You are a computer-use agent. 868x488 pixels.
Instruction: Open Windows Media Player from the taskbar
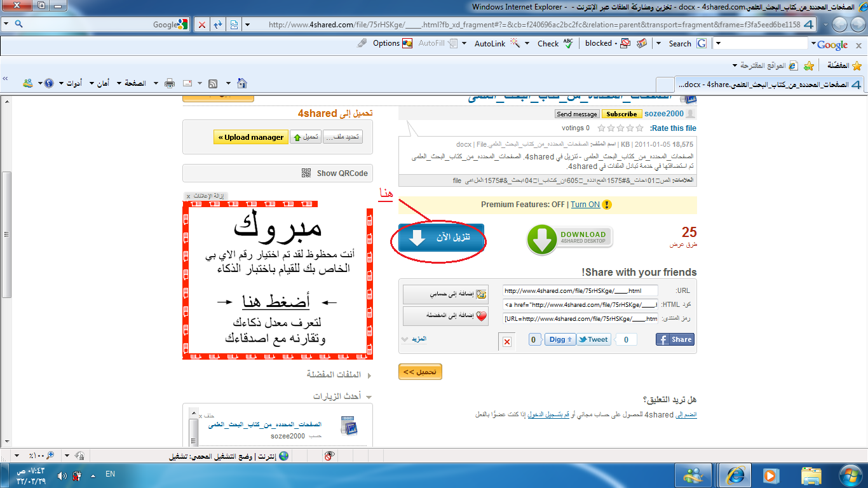770,475
